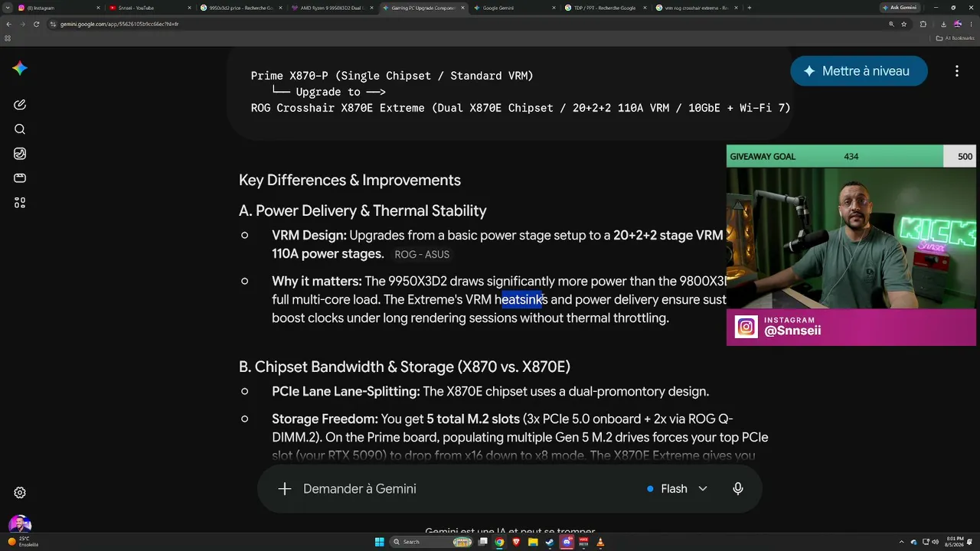Switch to the Google Gemini tab
This screenshot has width=980, height=551.
[x=514, y=8]
